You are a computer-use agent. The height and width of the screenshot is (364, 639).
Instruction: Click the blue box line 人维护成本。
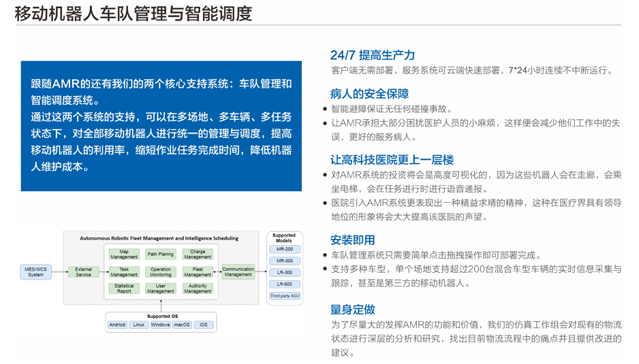(61, 167)
